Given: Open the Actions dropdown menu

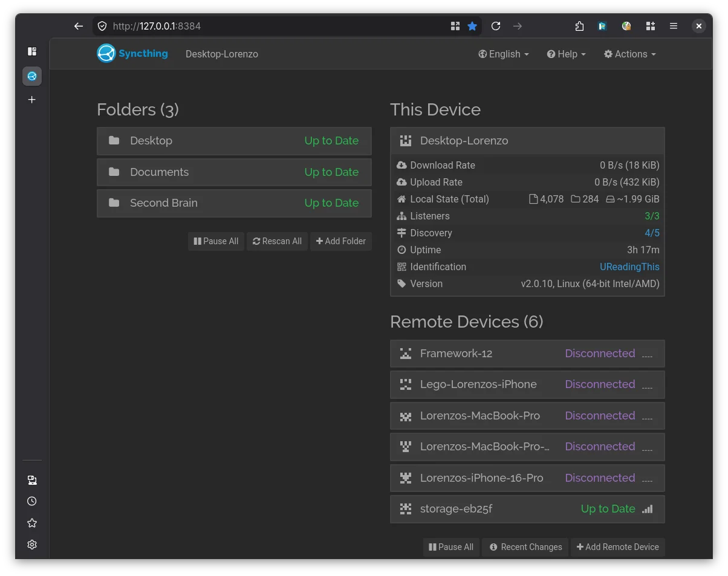Looking at the screenshot, I should [630, 54].
